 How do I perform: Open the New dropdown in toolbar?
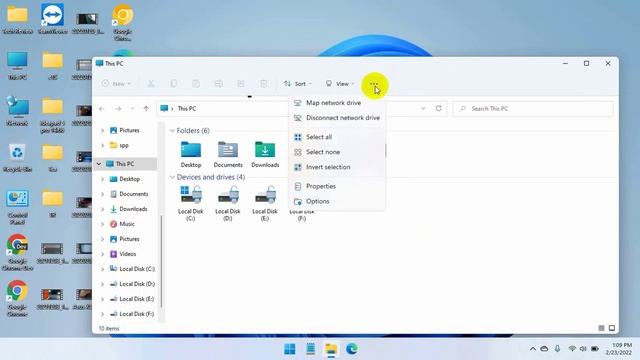117,84
